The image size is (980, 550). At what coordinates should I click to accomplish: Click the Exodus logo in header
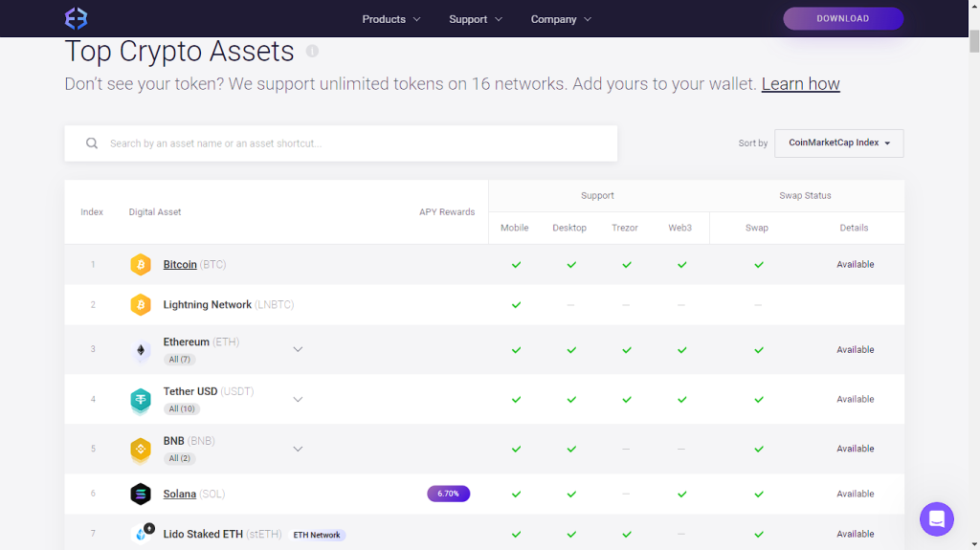[76, 19]
